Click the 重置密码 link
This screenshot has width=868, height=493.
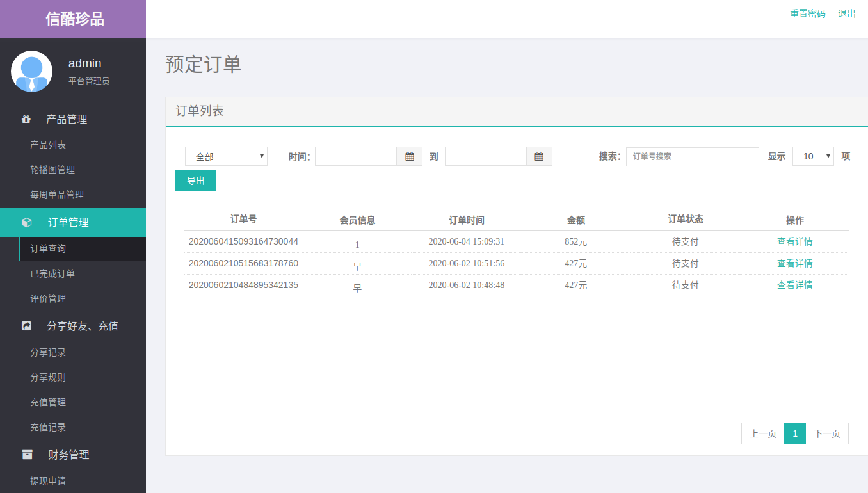pyautogui.click(x=807, y=13)
